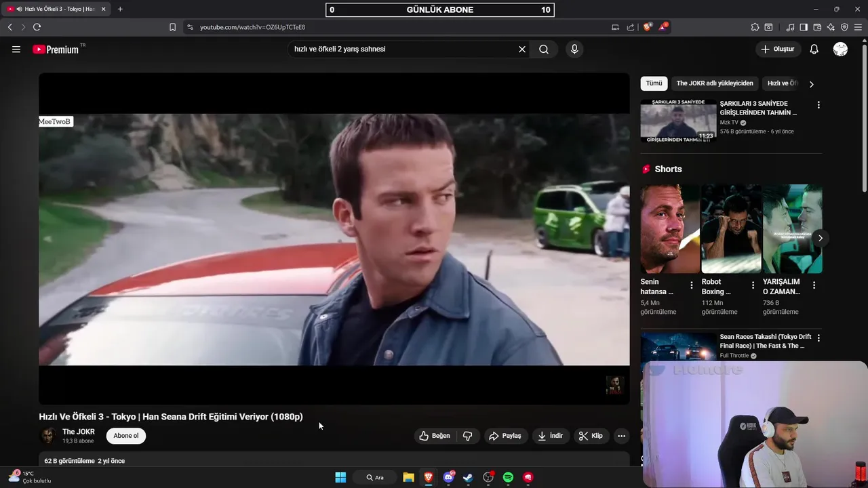Image resolution: width=868 pixels, height=488 pixels.
Task: Open the YouTube hamburger guide menu
Action: point(16,49)
